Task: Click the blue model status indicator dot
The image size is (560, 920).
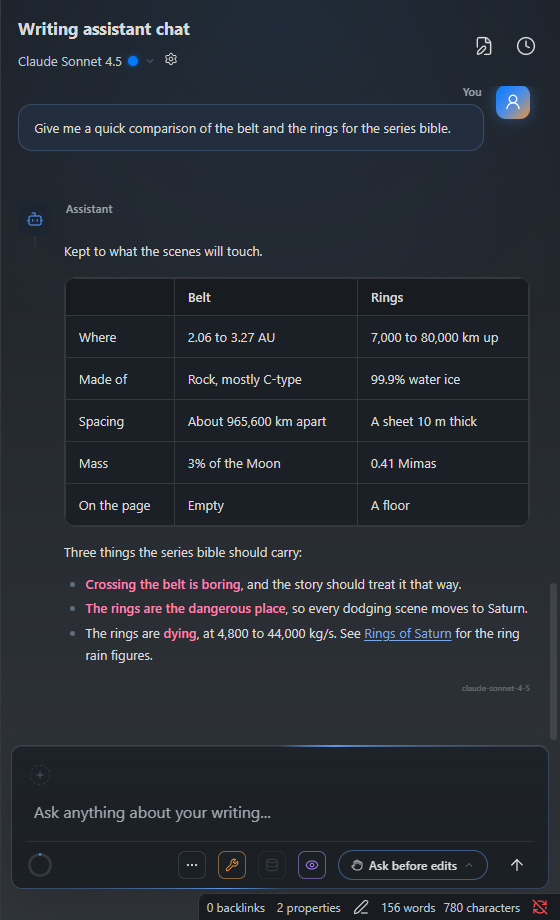Action: (x=133, y=61)
